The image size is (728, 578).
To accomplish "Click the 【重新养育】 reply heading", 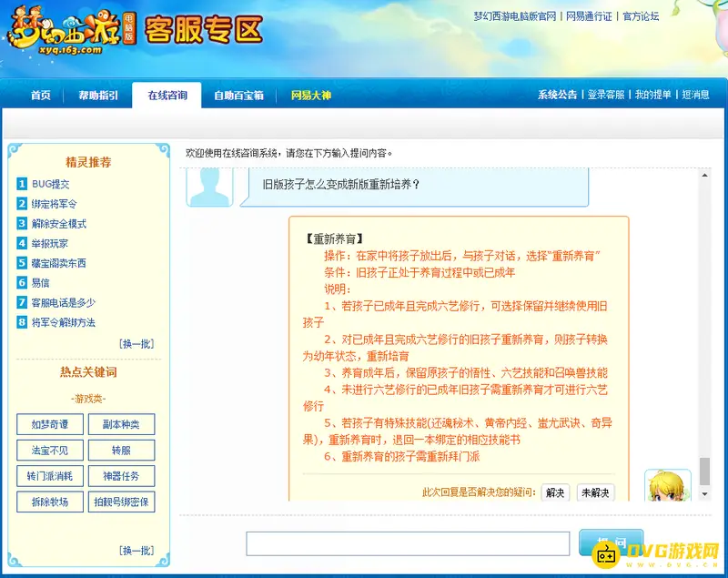I will tap(333, 239).
